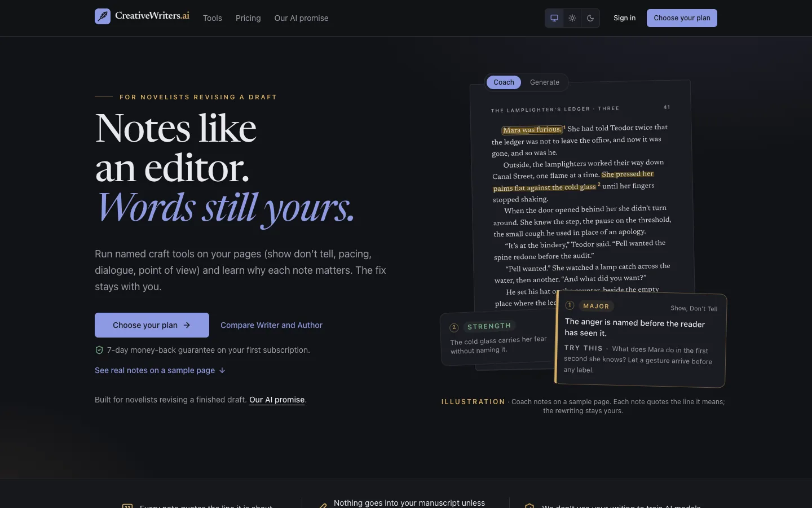The height and width of the screenshot is (508, 812).
Task: Click the shield icon beside money-back guarantee
Action: (x=99, y=350)
